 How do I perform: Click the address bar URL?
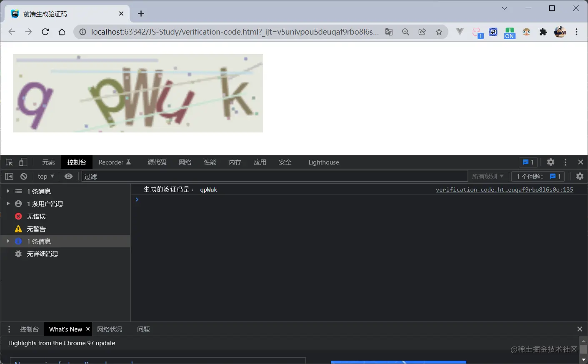point(235,32)
